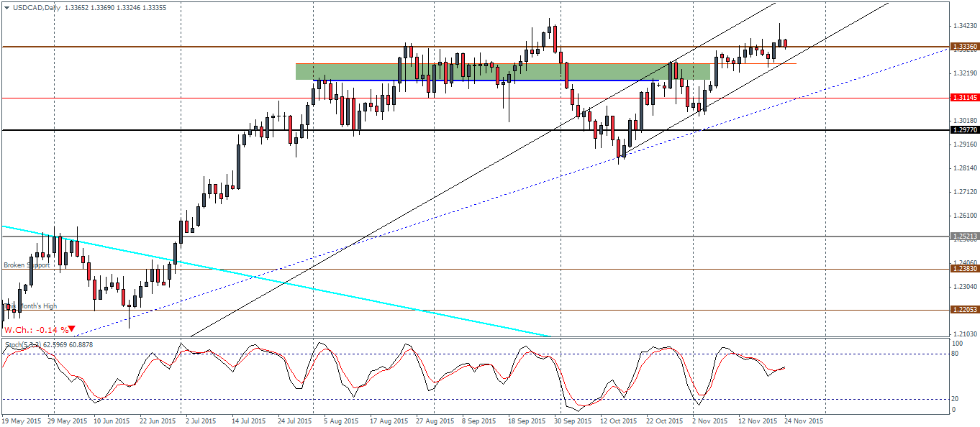Click the W.Ch. -0.14 % indicator text
Image resolution: width=980 pixels, height=427 pixels.
pos(36,330)
